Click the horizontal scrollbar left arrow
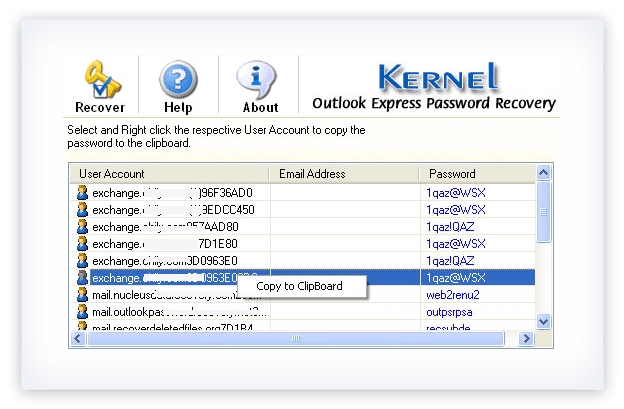This screenshot has height=409, width=624. click(x=78, y=339)
